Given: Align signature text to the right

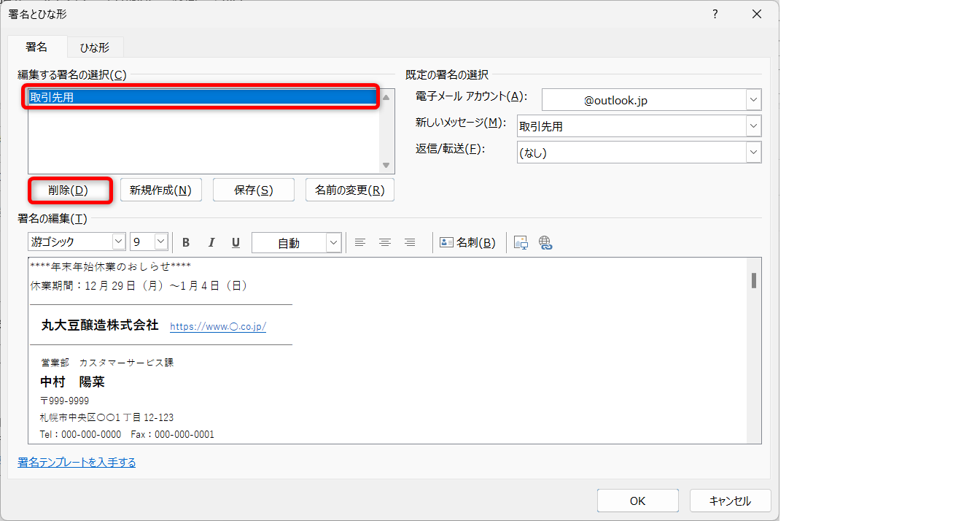Looking at the screenshot, I should pyautogui.click(x=410, y=243).
